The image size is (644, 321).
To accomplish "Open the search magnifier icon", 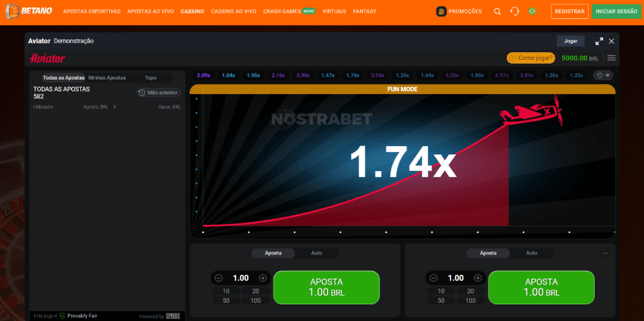I will [497, 11].
